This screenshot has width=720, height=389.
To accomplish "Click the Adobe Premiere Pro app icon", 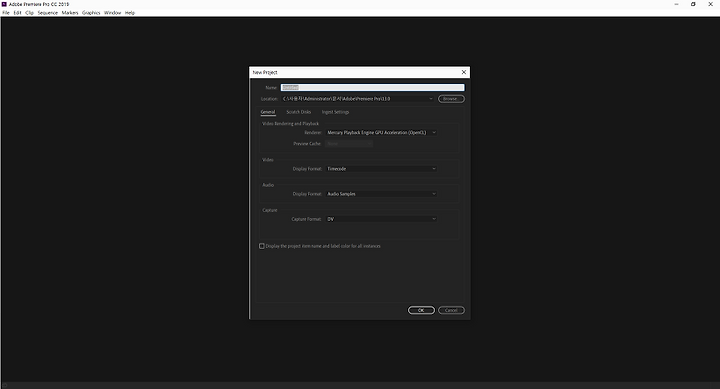I will pyautogui.click(x=4, y=4).
